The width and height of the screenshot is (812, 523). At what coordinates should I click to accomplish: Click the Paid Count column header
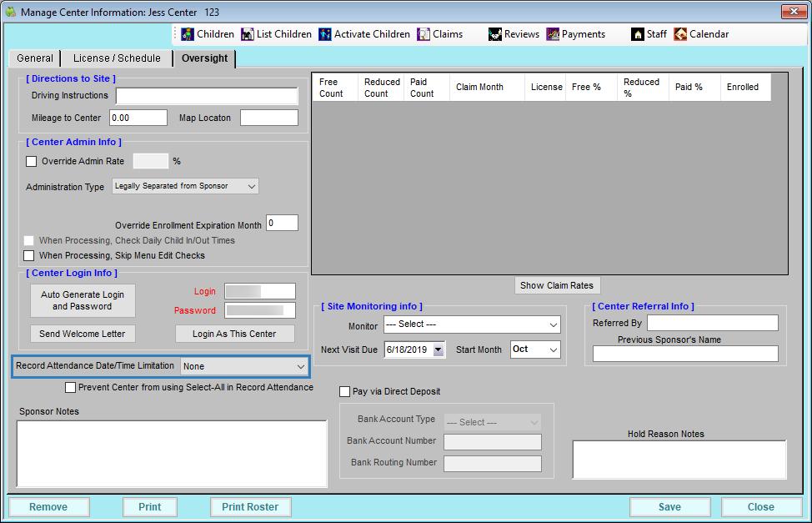[426, 87]
